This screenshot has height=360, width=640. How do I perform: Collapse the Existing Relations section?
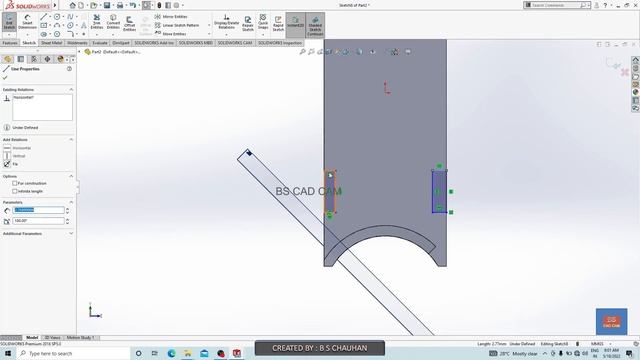click(71, 89)
